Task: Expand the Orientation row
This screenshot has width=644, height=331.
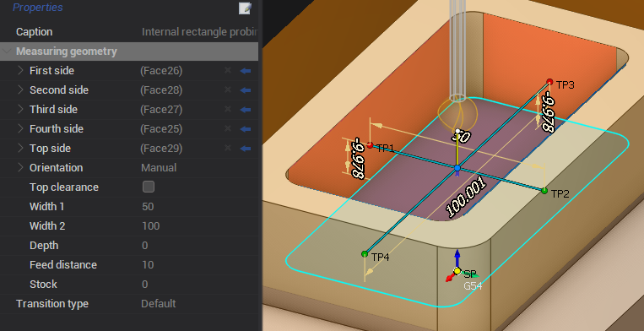Action: click(20, 167)
